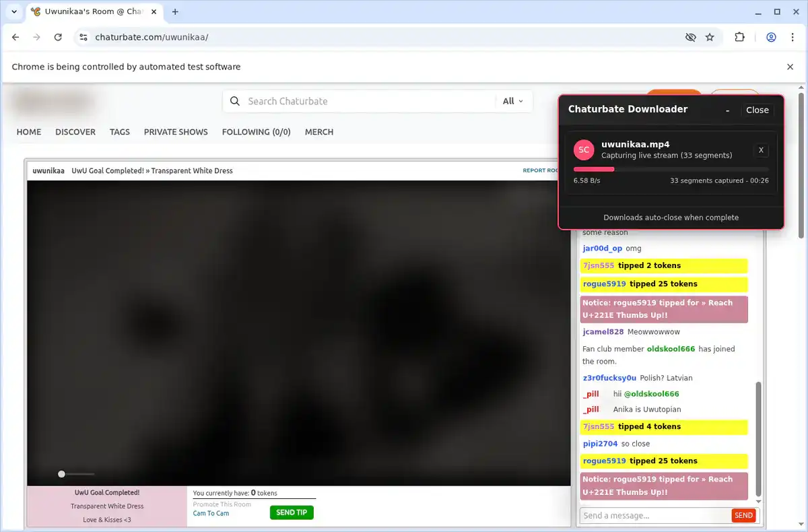The image size is (808, 532).
Task: Click the search magnifier icon
Action: point(235,101)
